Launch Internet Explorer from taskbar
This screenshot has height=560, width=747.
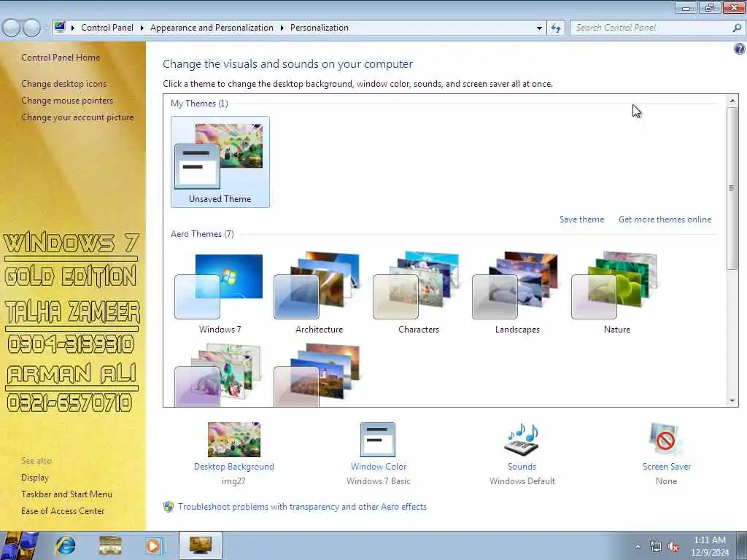click(x=65, y=545)
